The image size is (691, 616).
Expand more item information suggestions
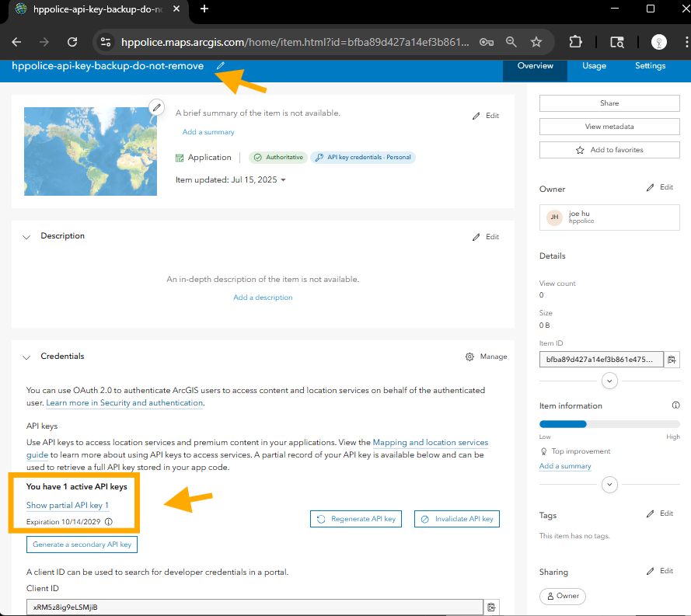(x=609, y=485)
